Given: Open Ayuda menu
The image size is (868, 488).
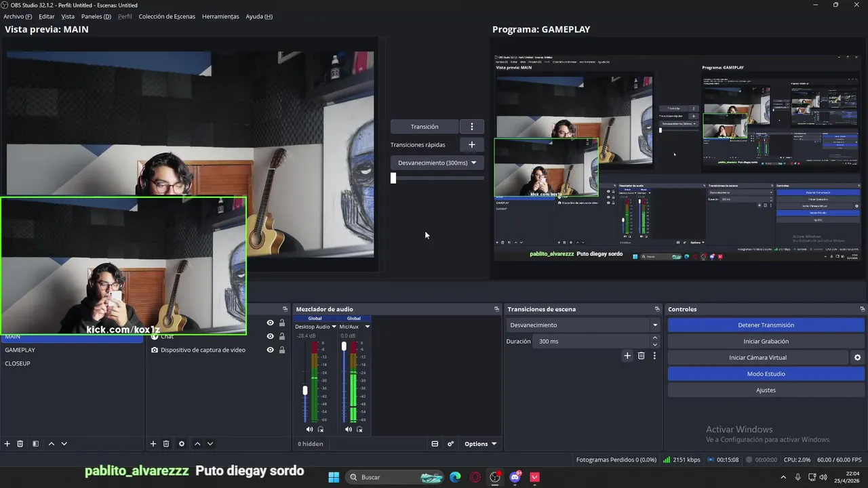Looking at the screenshot, I should [259, 16].
